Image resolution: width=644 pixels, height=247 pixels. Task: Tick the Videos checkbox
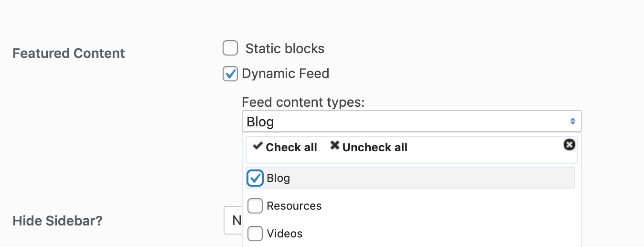click(255, 234)
